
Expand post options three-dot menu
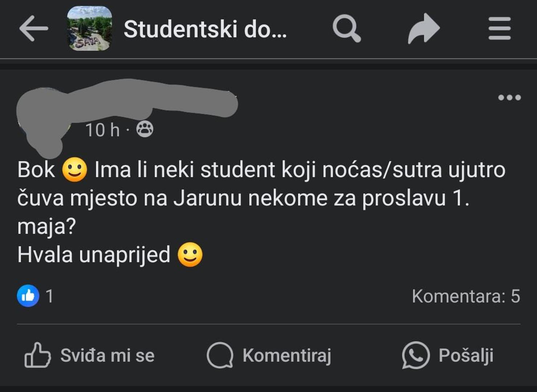tap(509, 97)
